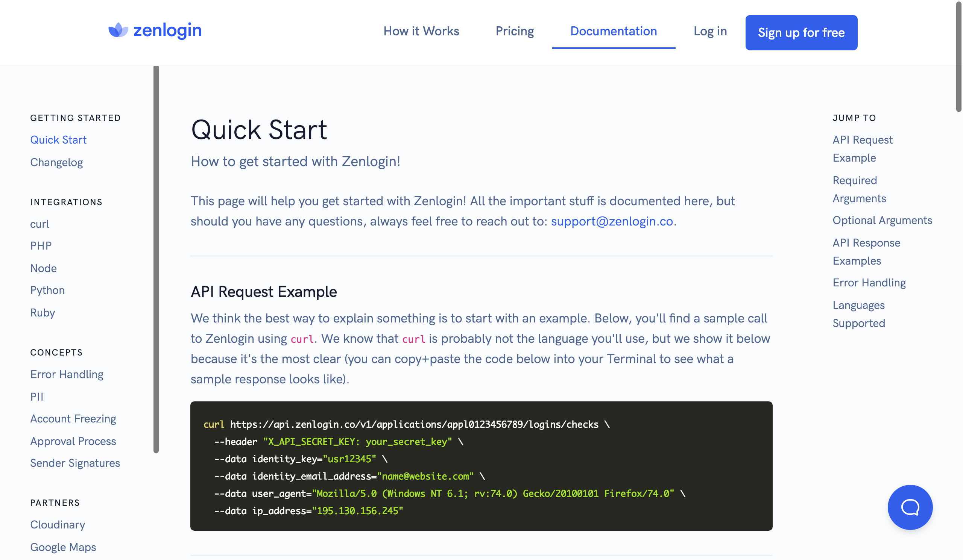Image resolution: width=963 pixels, height=560 pixels.
Task: Open the Cloudinary partner page
Action: click(58, 525)
